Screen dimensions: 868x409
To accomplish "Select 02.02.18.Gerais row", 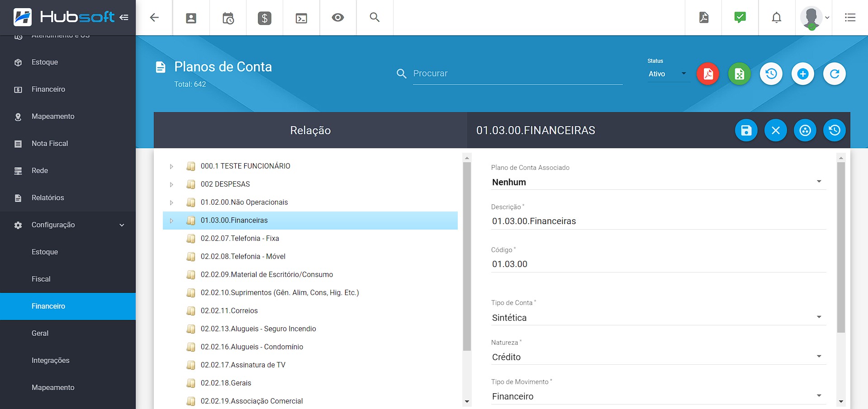I will pos(310,383).
